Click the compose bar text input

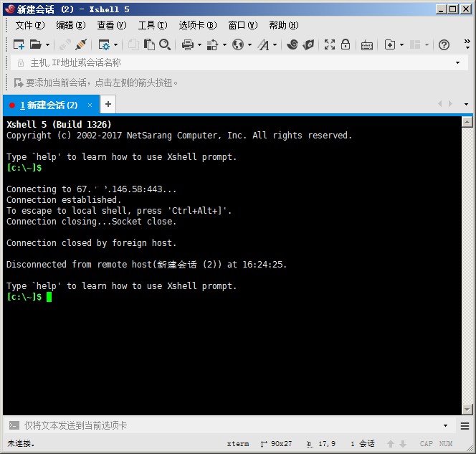point(231,425)
